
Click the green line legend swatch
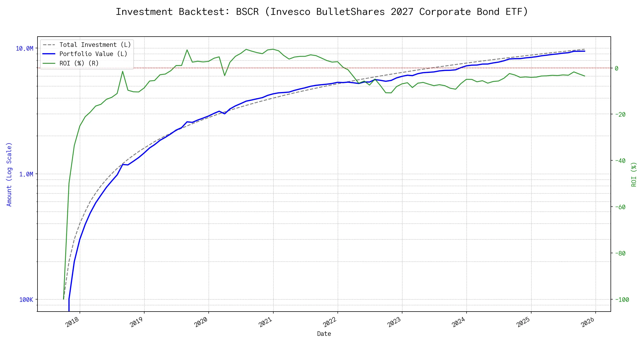[49, 63]
